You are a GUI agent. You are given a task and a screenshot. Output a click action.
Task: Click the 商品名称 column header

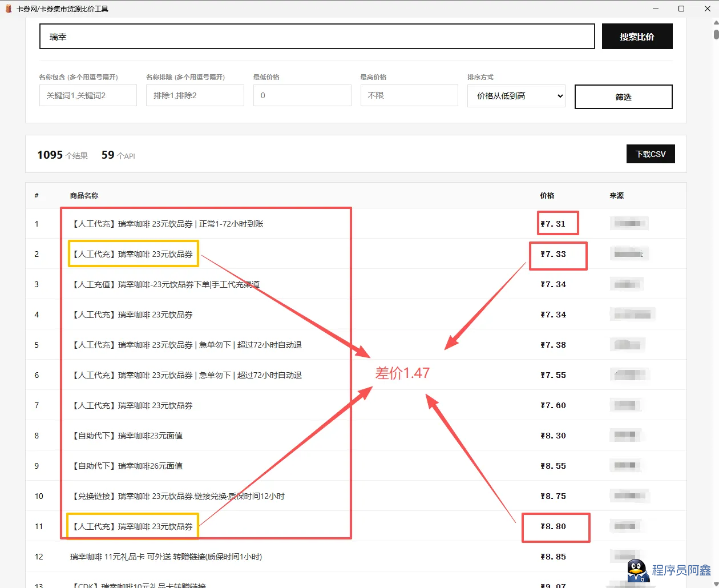click(x=84, y=195)
